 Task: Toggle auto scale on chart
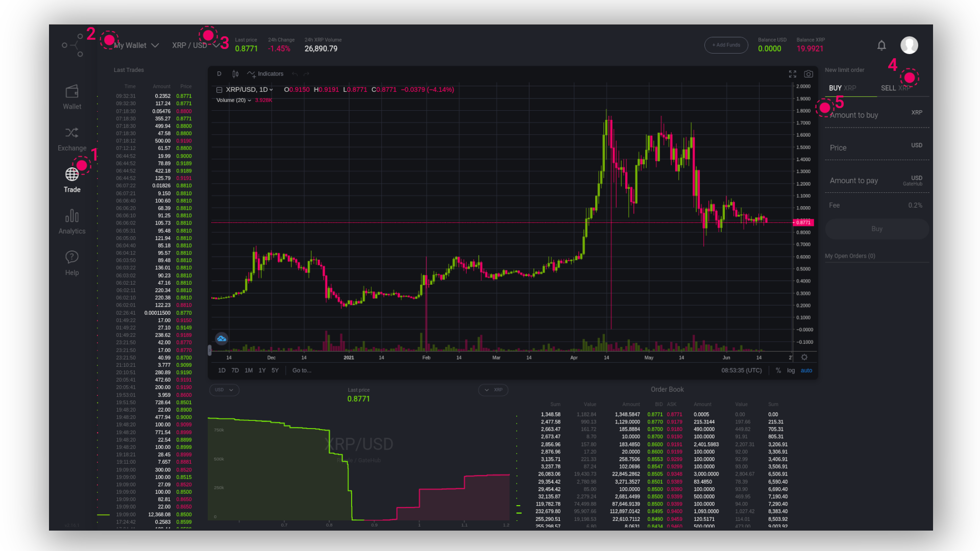[806, 371]
